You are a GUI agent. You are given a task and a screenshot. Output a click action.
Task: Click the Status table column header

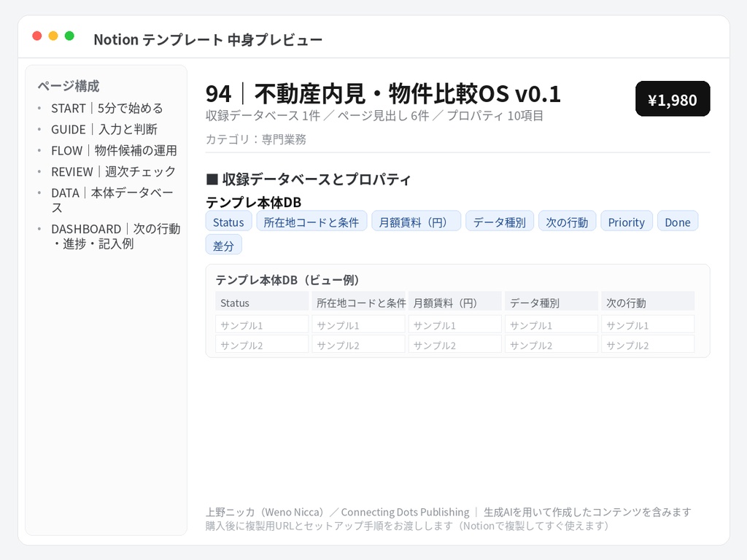point(262,303)
